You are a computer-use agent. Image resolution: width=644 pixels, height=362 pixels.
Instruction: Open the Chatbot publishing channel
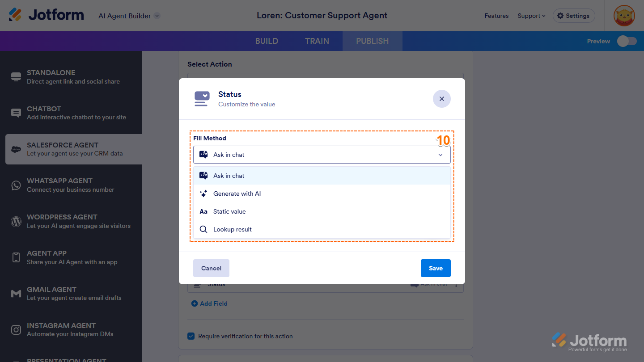[16, 113]
